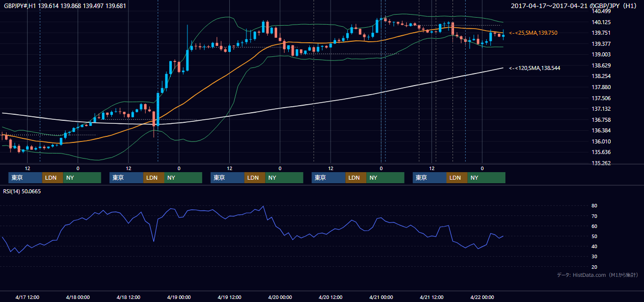Click the last day's NY session block
This screenshot has width=644, height=302.
tap(486, 178)
